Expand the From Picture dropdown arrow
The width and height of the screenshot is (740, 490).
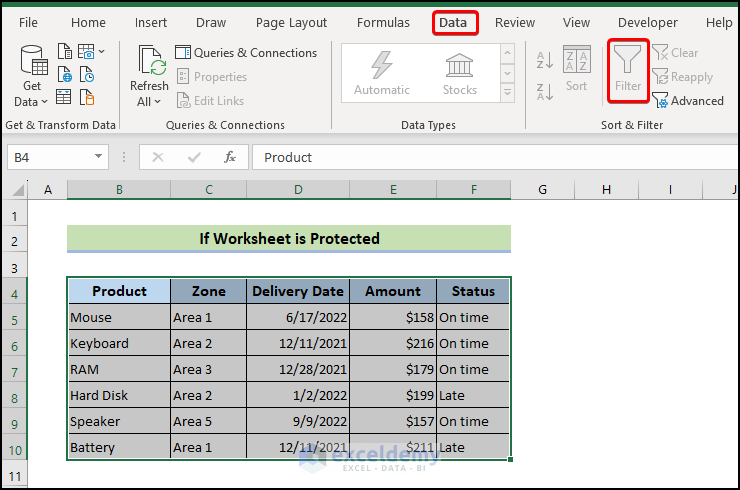[x=101, y=51]
